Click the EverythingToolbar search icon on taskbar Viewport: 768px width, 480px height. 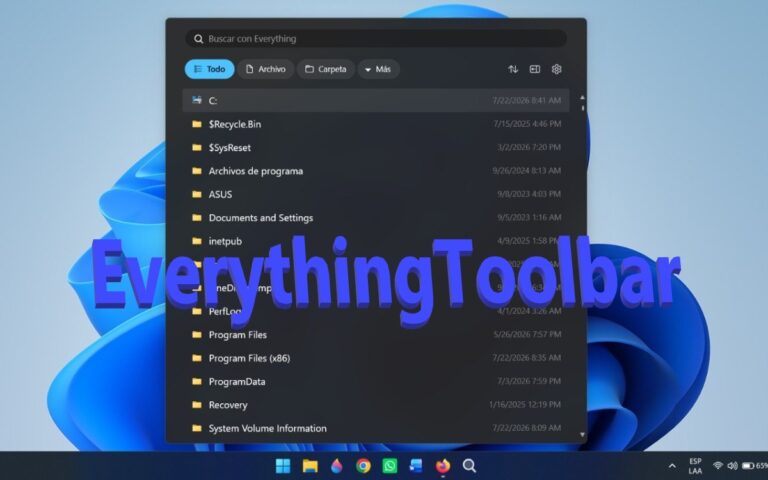pyautogui.click(x=469, y=466)
